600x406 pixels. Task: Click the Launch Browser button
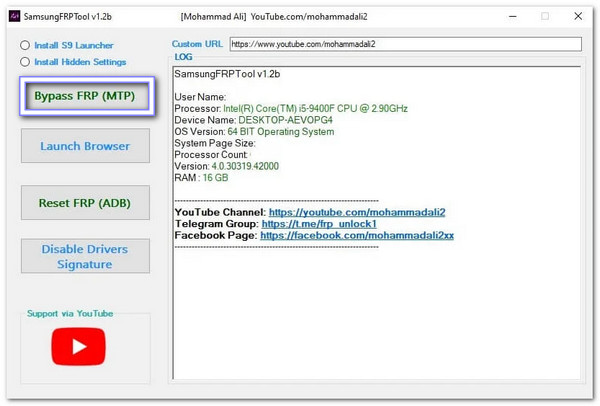click(x=85, y=146)
